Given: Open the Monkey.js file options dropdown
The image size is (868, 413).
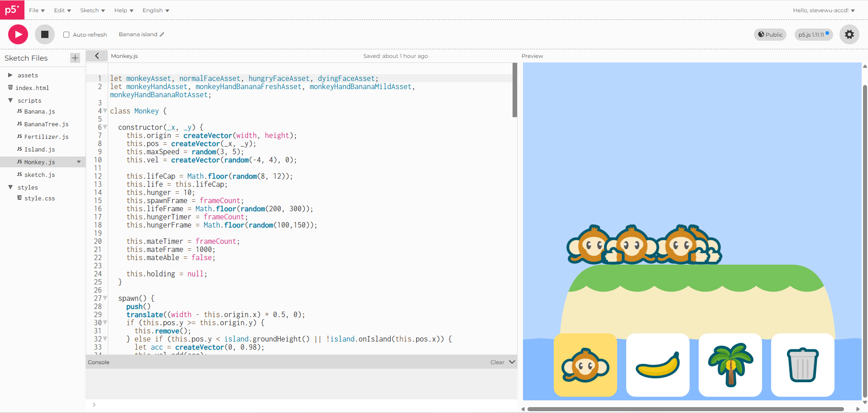Looking at the screenshot, I should tap(79, 161).
